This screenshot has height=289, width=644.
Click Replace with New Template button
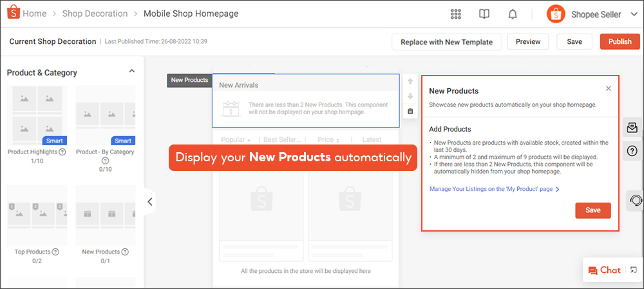coord(446,42)
